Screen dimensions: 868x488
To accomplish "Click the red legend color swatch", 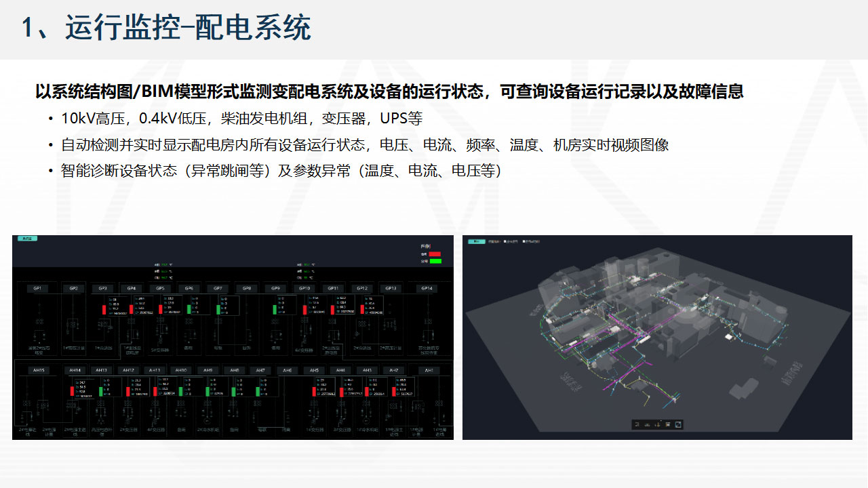I will pos(435,254).
